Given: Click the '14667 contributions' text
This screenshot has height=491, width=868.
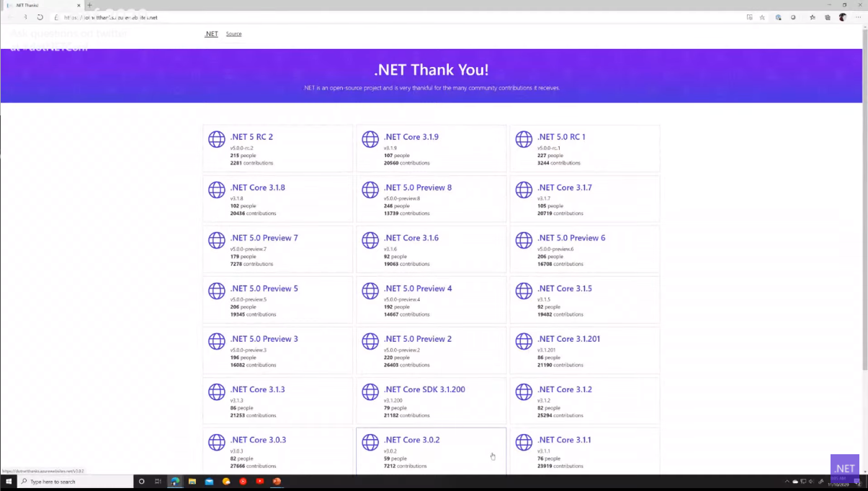Looking at the screenshot, I should pos(406,314).
